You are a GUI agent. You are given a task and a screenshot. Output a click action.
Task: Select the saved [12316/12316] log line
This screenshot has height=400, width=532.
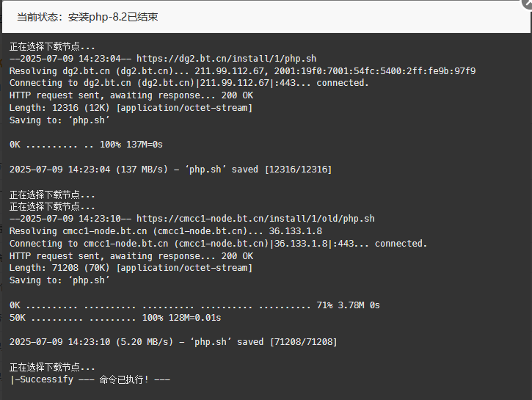pos(170,170)
